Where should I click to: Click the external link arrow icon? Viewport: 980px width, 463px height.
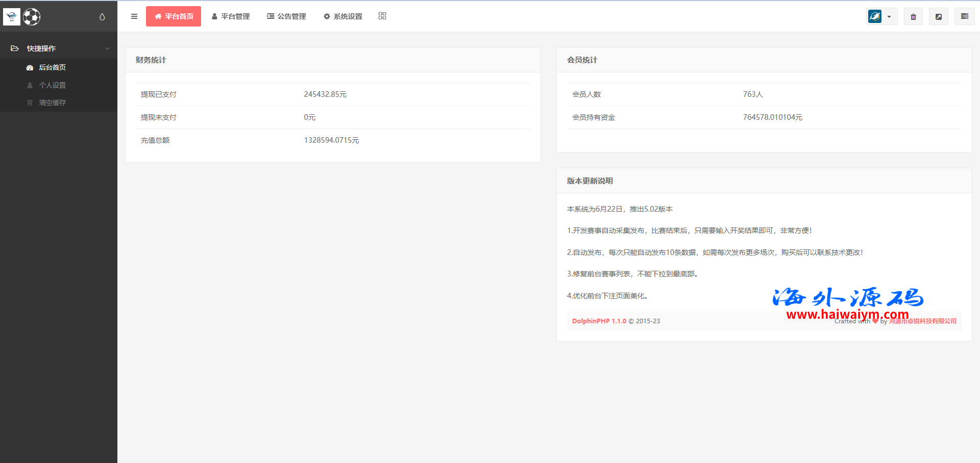point(938,17)
